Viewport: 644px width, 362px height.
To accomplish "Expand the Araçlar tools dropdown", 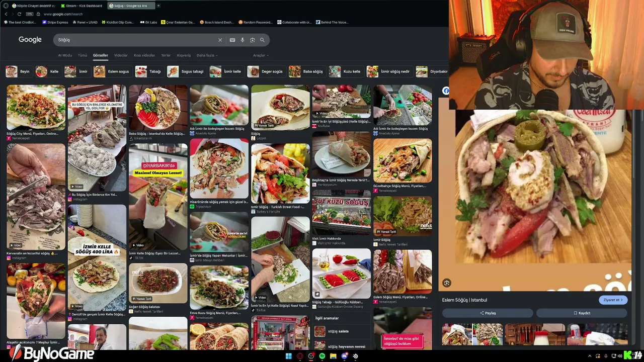I will pyautogui.click(x=261, y=55).
